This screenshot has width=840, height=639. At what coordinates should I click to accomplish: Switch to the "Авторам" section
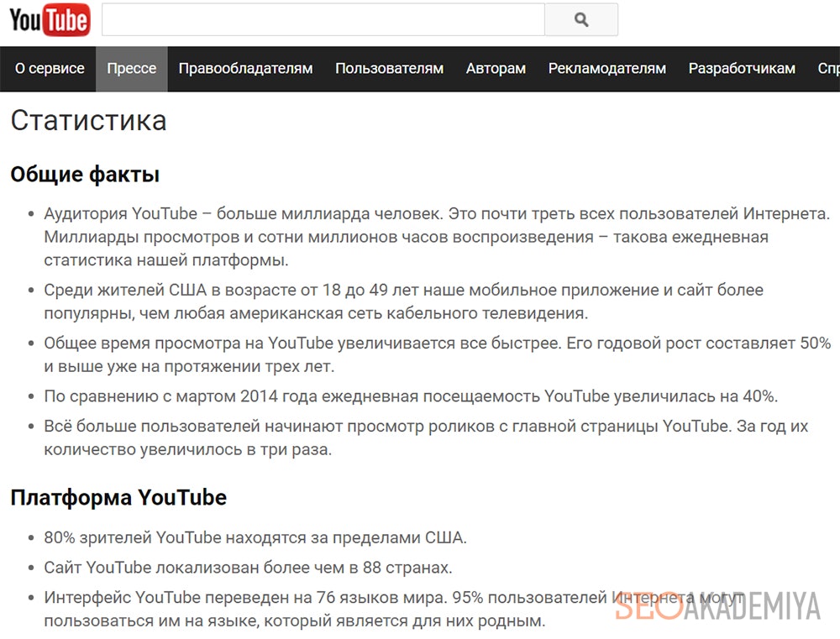click(496, 69)
